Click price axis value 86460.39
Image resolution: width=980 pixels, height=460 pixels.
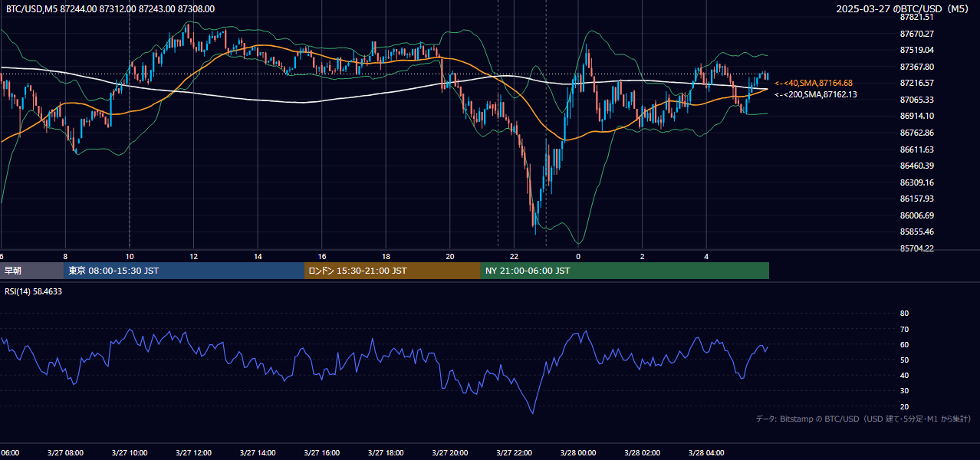(x=917, y=166)
